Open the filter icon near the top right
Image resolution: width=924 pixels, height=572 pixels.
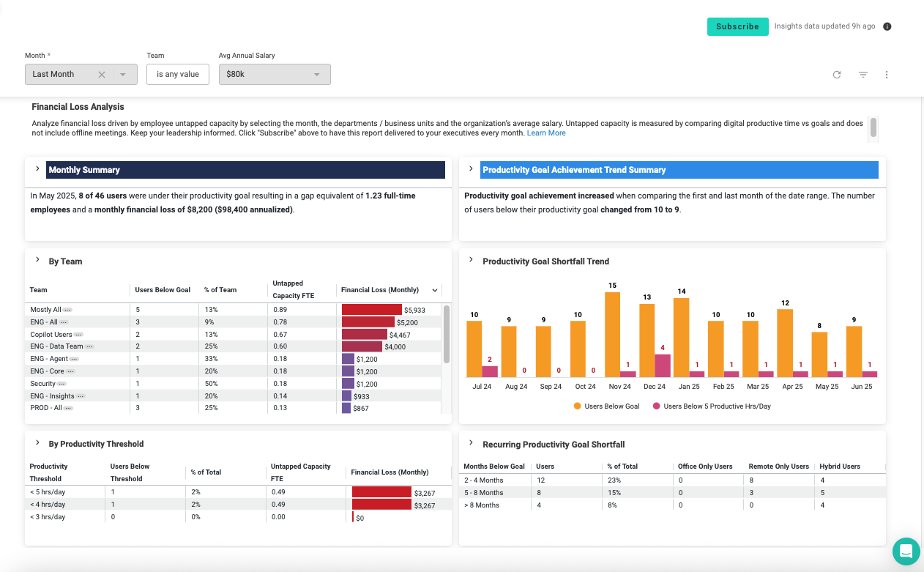click(x=863, y=74)
